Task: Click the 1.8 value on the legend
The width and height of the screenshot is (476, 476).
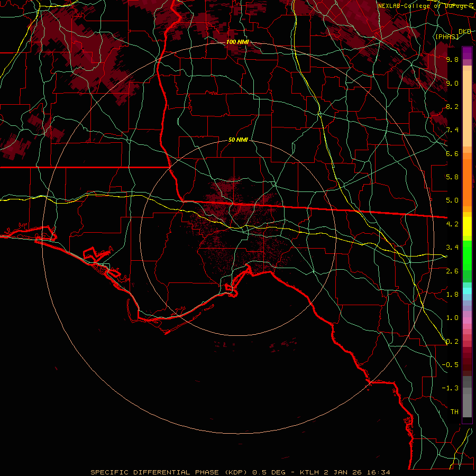Action: click(x=452, y=295)
